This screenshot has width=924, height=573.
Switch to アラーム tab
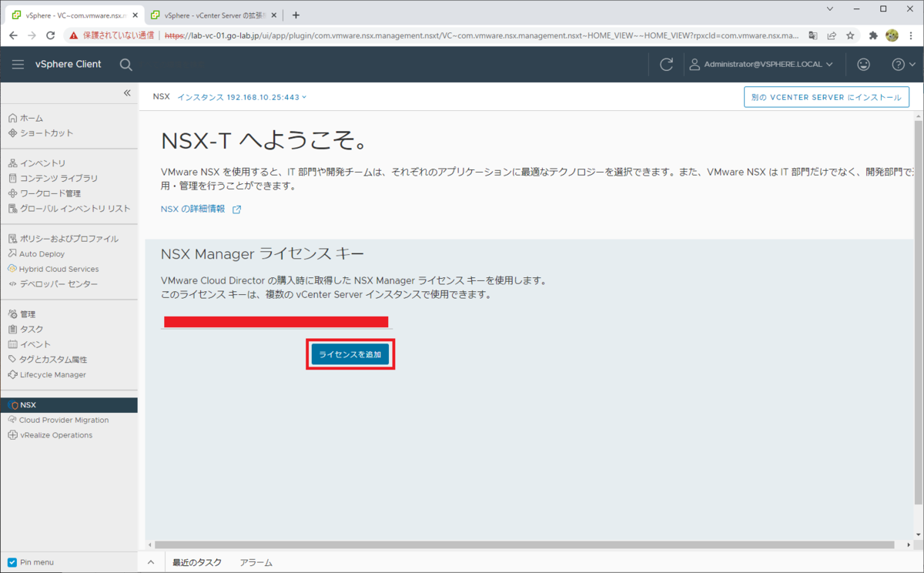pos(256,562)
